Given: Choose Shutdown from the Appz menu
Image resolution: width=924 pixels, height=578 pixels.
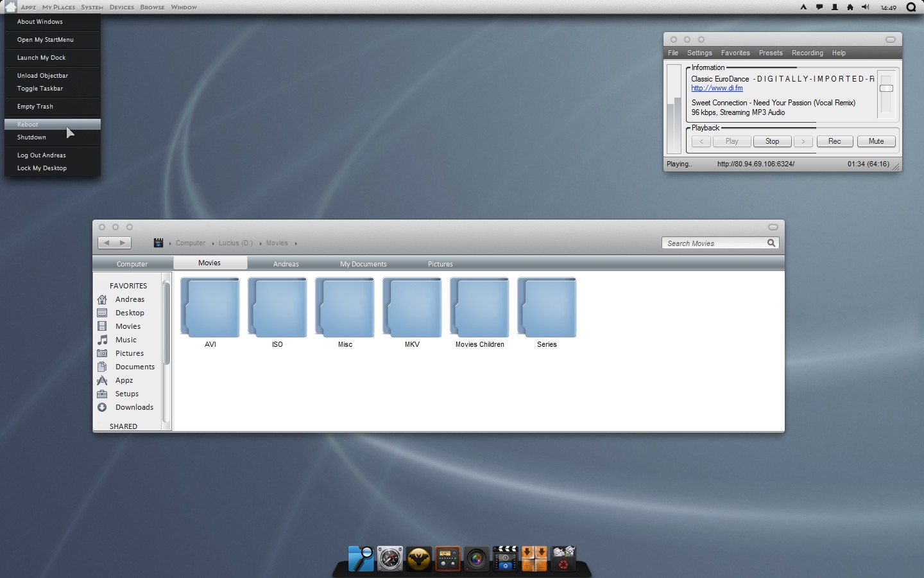Looking at the screenshot, I should (x=53, y=137).
